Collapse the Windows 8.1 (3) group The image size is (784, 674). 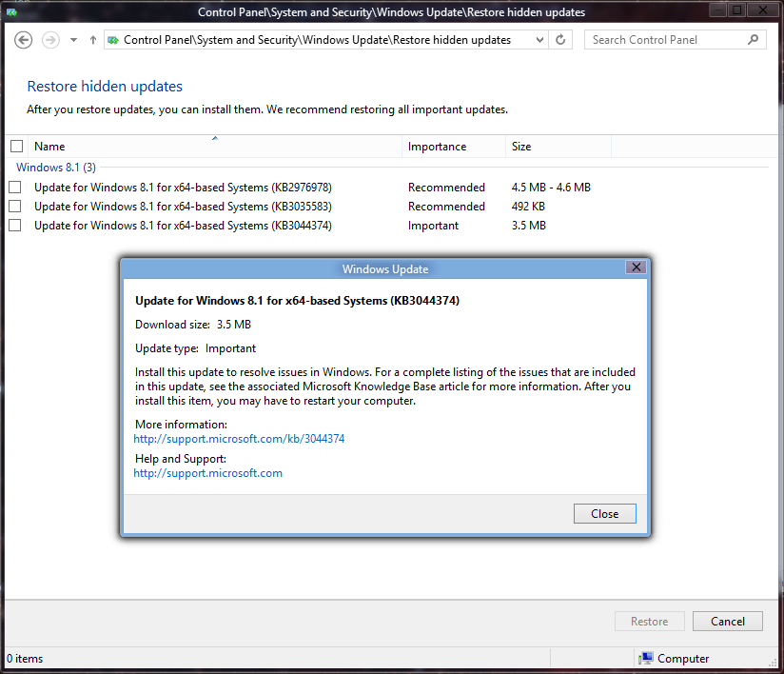coord(56,168)
